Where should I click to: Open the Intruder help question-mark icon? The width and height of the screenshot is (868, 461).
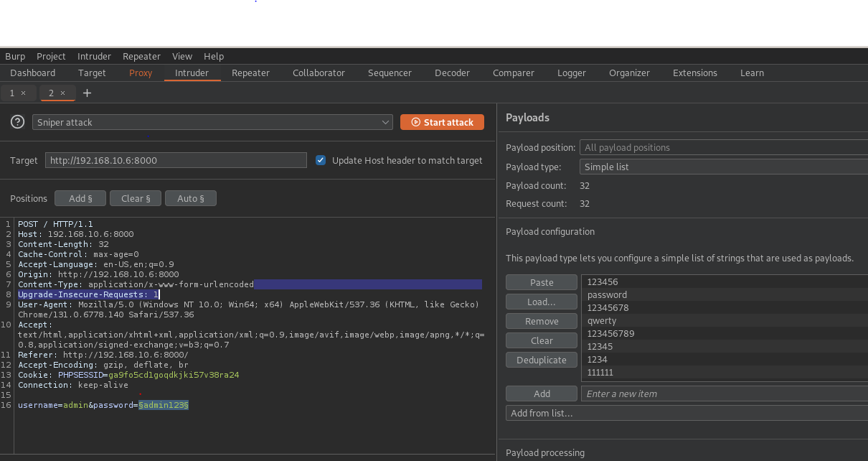18,122
